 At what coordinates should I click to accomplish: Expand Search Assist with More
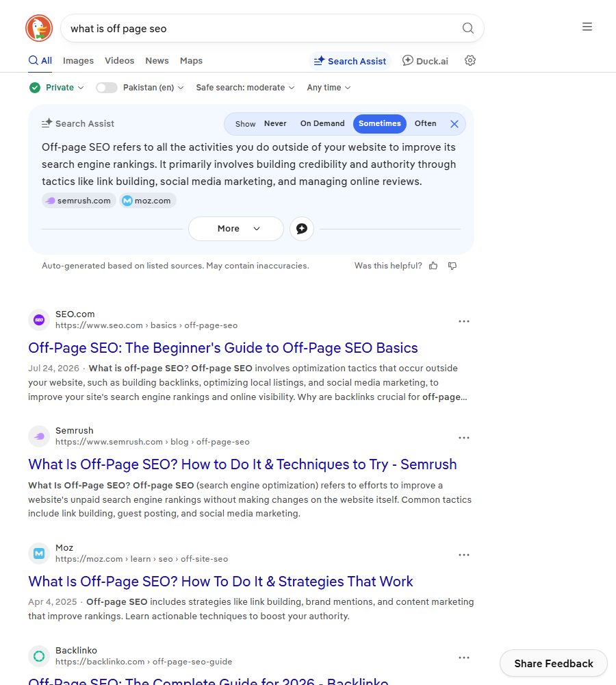point(236,229)
